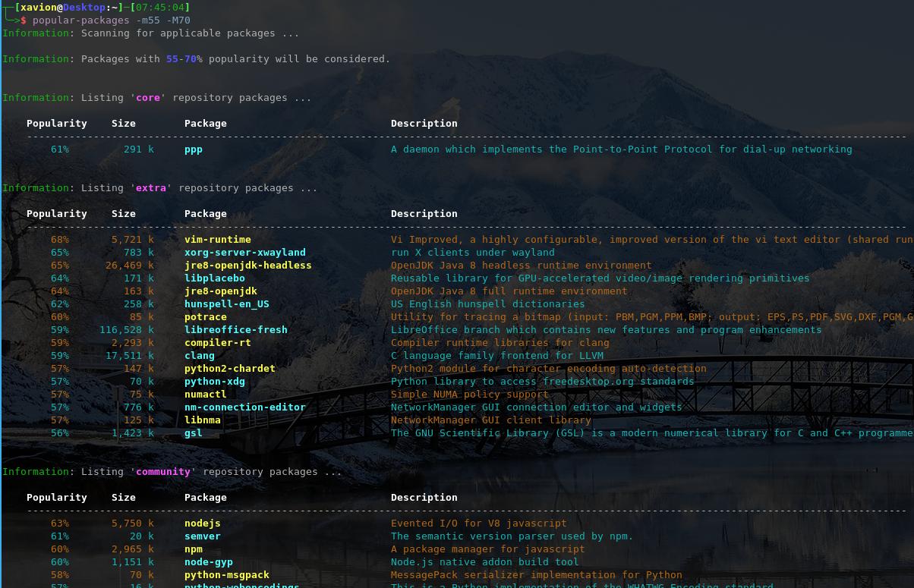Screen dimensions: 914x588
Task: Select the package name "potrace"
Action: coord(206,317)
